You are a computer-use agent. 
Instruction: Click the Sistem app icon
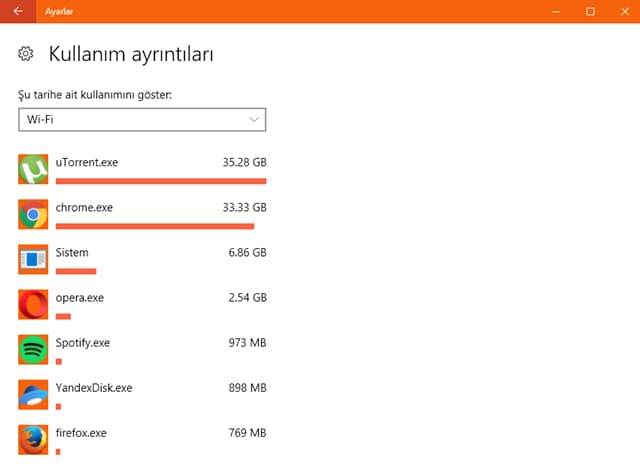click(33, 260)
